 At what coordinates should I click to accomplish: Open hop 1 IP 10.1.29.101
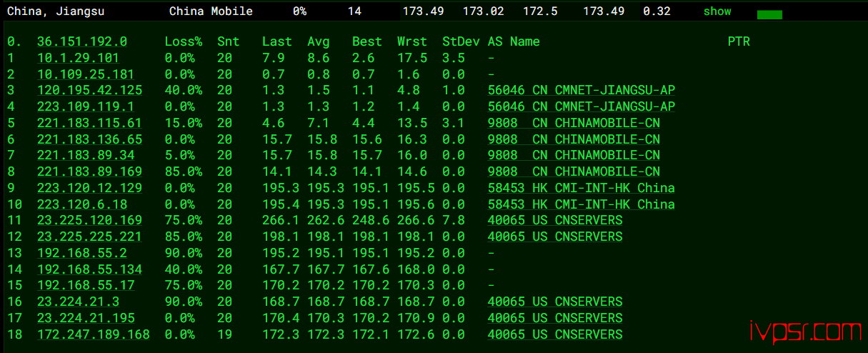tap(79, 58)
